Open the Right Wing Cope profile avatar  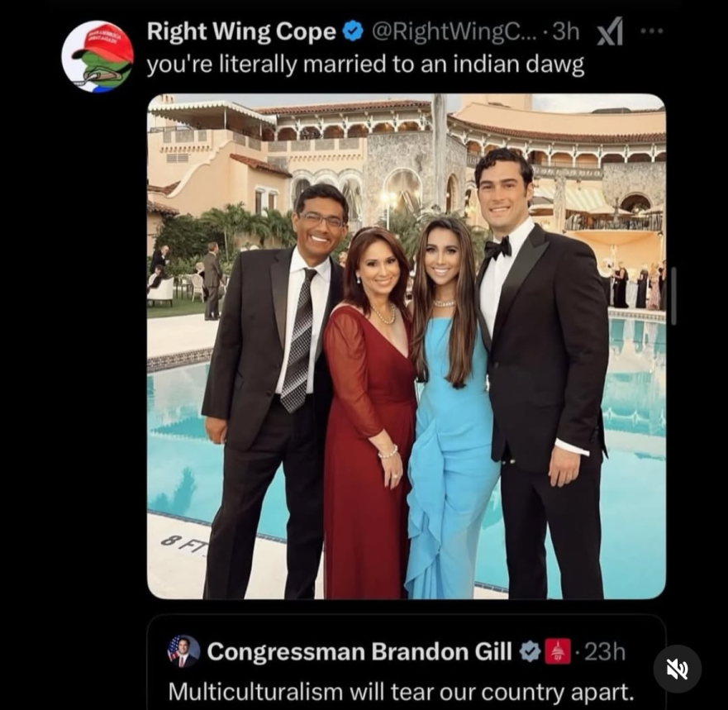[98, 55]
